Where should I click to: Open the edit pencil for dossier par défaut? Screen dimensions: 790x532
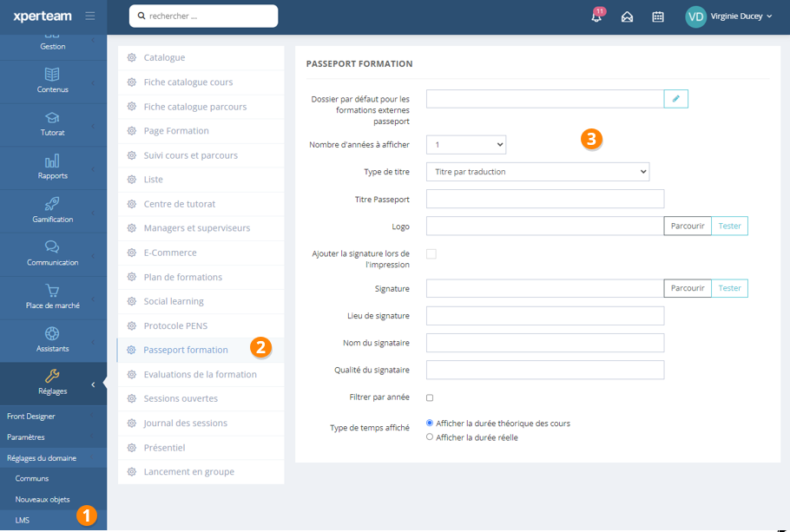click(675, 98)
